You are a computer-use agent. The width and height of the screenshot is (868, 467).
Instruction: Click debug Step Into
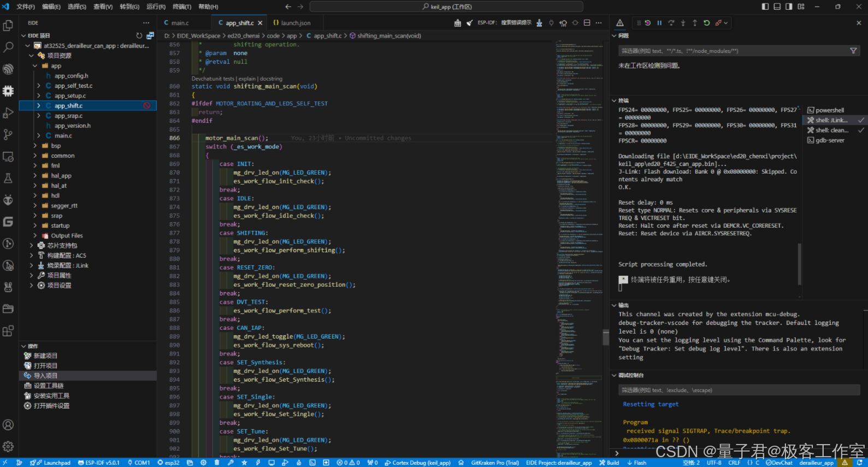[x=683, y=23]
